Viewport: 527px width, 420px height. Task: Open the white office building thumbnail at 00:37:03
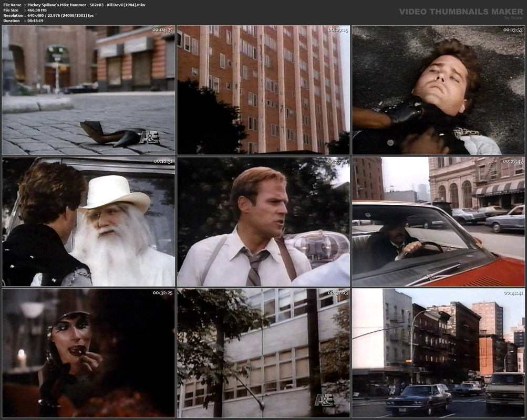(x=264, y=353)
